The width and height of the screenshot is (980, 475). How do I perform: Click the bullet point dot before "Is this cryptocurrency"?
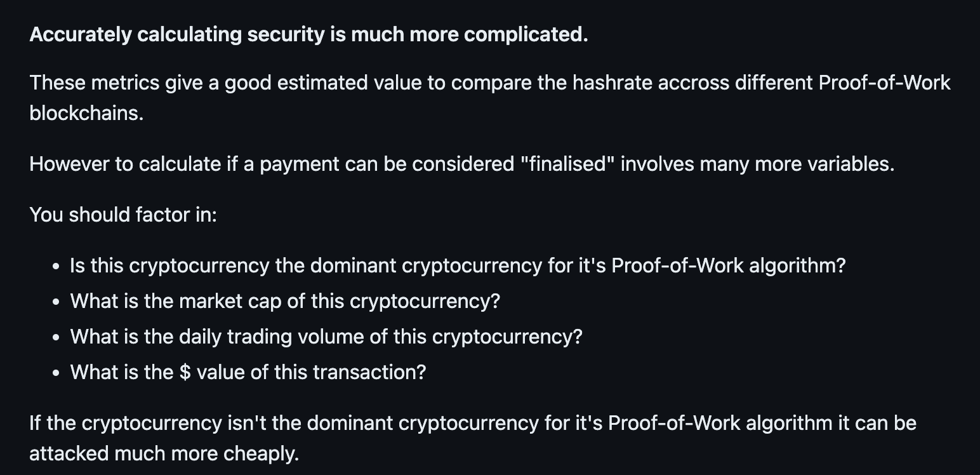tap(57, 267)
